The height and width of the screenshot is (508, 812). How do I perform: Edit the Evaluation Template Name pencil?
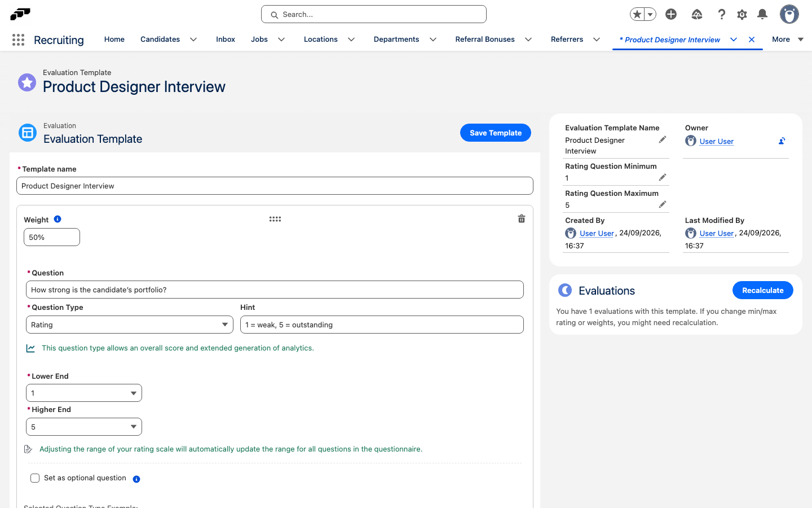[x=663, y=139]
